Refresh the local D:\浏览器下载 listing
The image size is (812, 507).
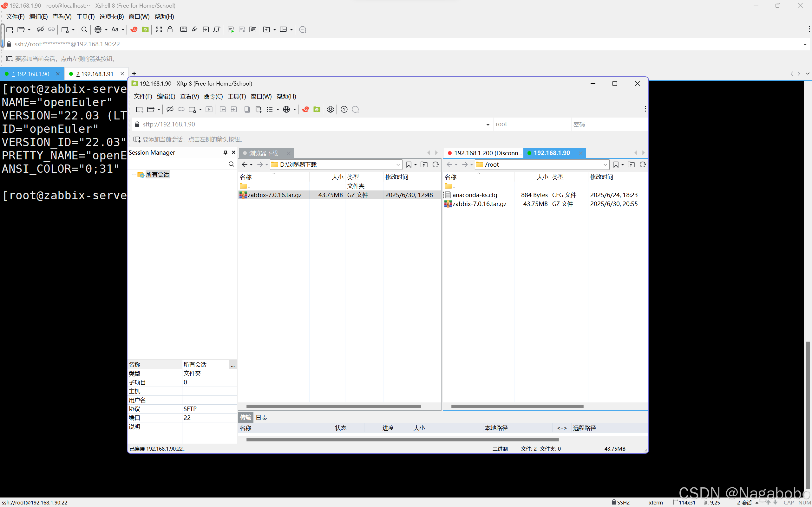coord(435,165)
